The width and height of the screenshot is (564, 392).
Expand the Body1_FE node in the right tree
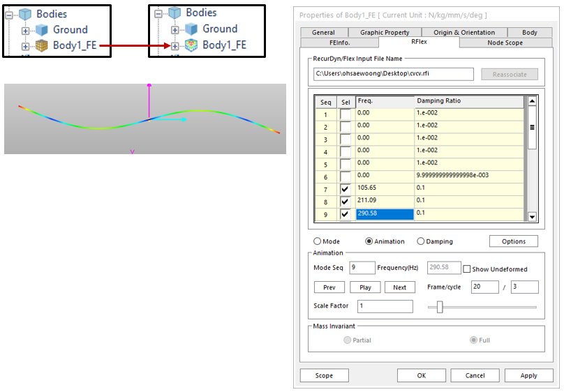pos(175,46)
